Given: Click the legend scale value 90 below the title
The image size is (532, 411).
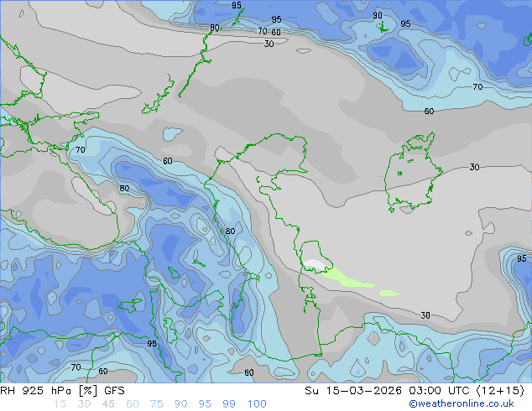Looking at the screenshot, I should pyautogui.click(x=181, y=404).
